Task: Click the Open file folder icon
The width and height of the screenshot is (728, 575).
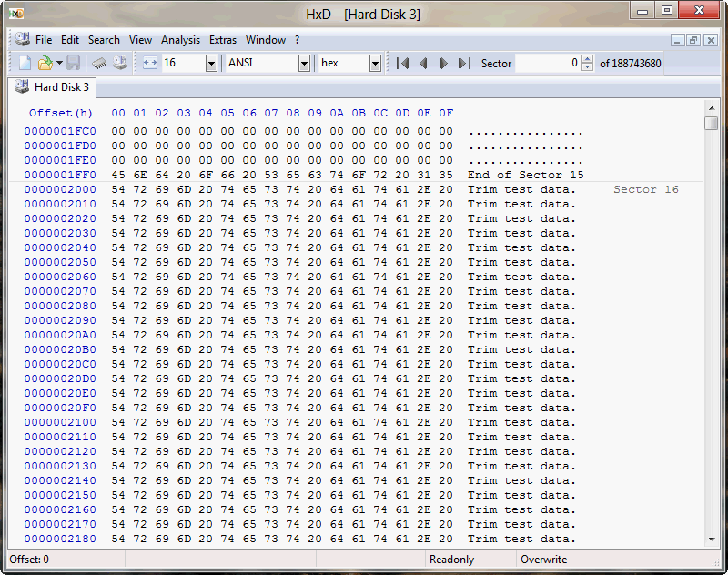Action: click(x=44, y=63)
